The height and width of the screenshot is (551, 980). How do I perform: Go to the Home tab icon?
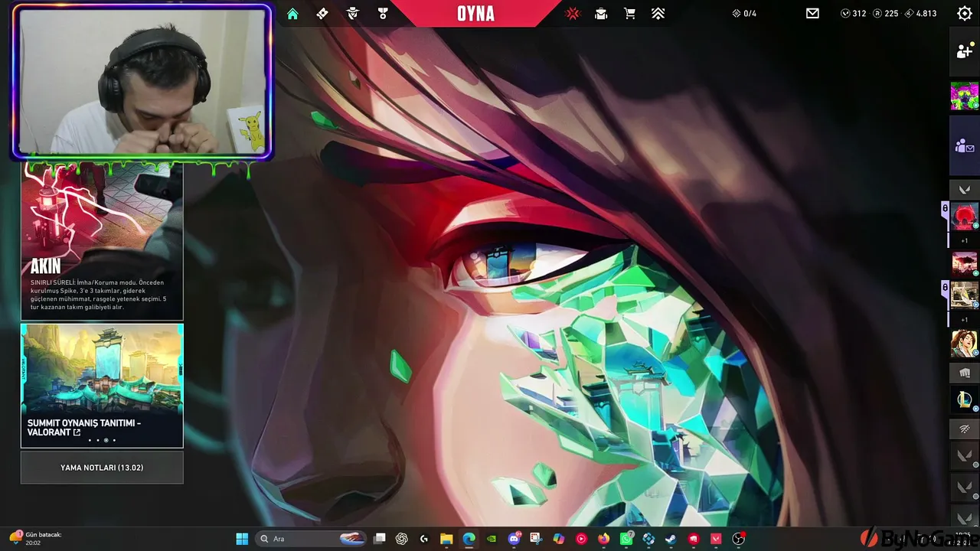tap(292, 13)
